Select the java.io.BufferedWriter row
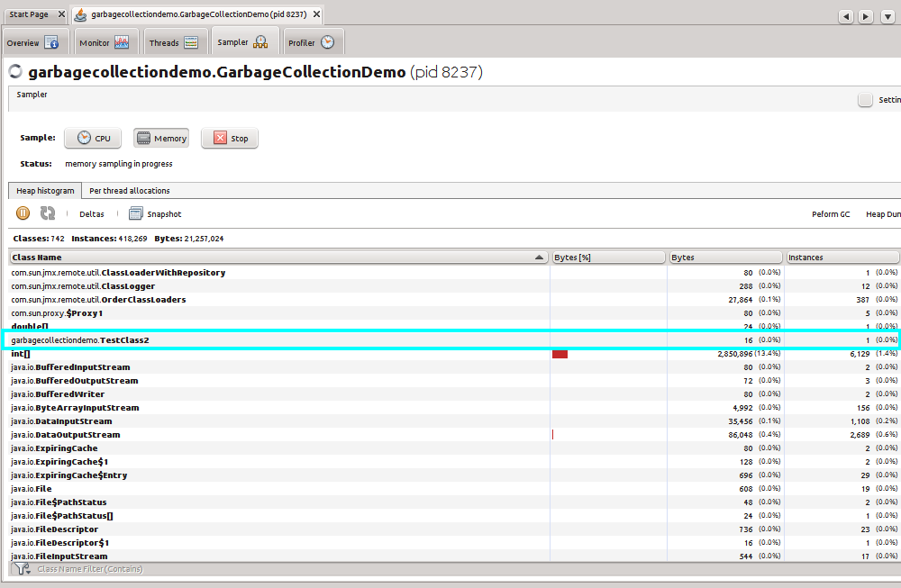The image size is (901, 588). [454, 394]
